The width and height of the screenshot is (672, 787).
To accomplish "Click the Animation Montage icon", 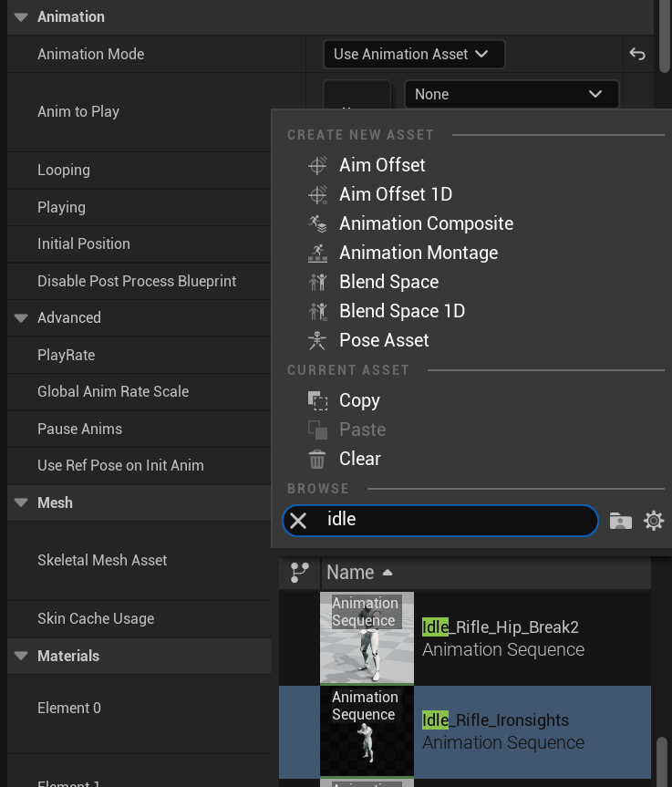I will tap(317, 253).
